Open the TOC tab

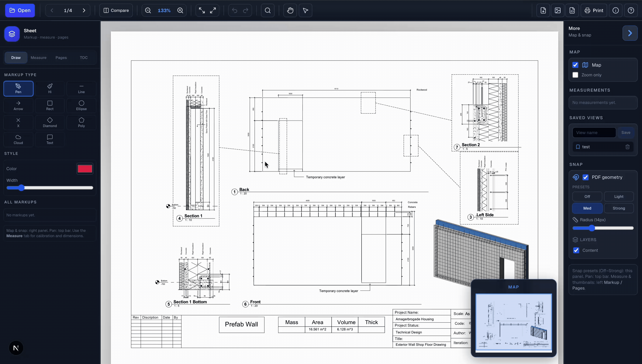[x=84, y=57]
